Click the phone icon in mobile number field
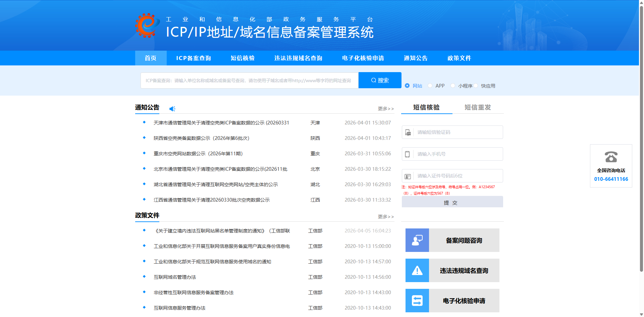Viewport: 644px width, 317px height. [408, 154]
